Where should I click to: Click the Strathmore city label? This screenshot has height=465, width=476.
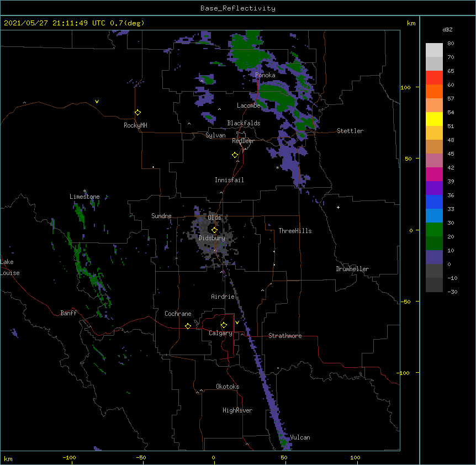pos(285,336)
